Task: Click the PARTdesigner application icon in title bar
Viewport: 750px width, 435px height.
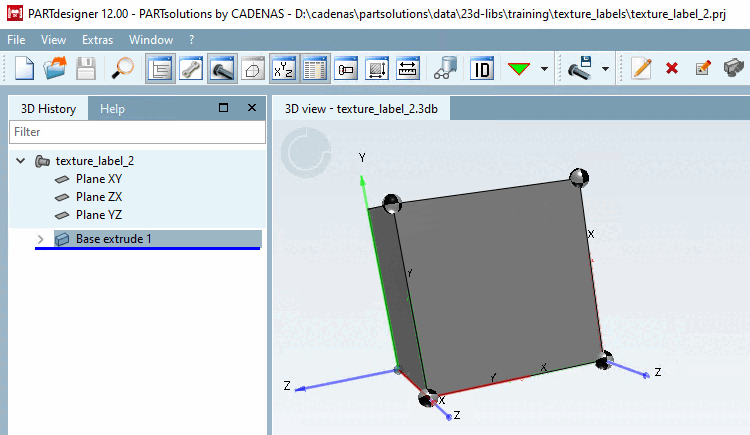Action: point(15,13)
